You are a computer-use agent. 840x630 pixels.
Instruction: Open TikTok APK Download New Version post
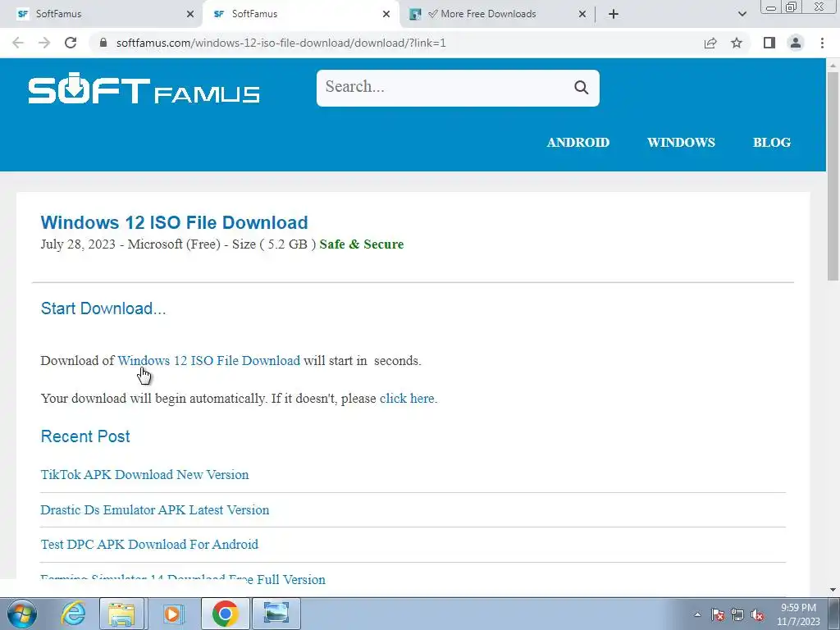144,475
